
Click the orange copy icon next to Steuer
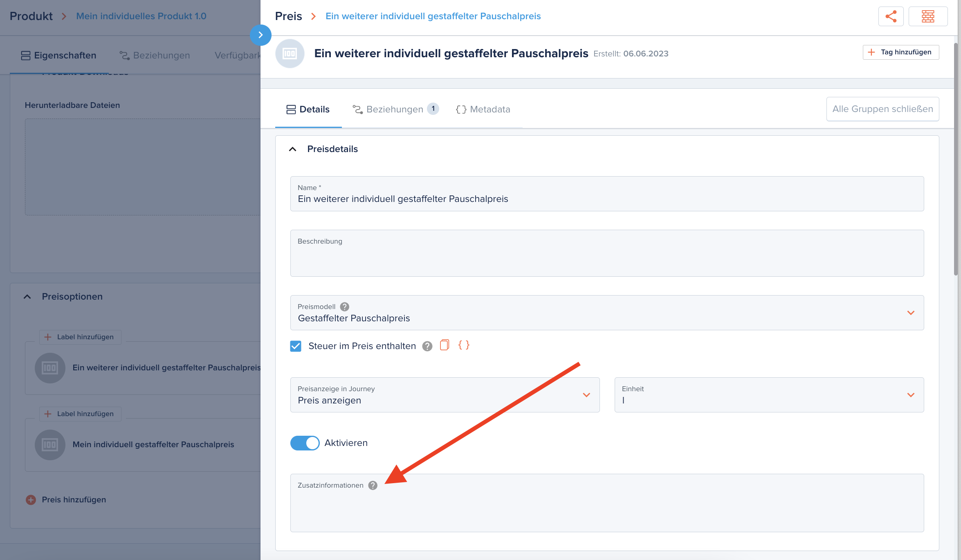[x=445, y=345]
